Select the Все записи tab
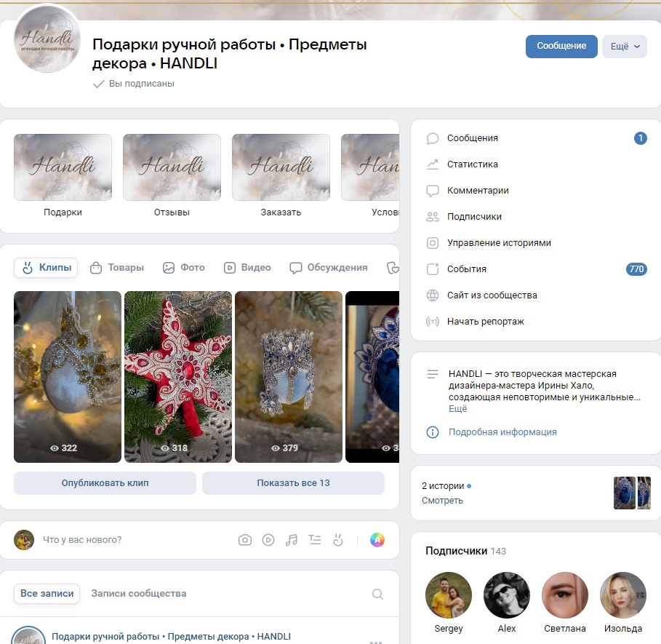 (x=47, y=593)
